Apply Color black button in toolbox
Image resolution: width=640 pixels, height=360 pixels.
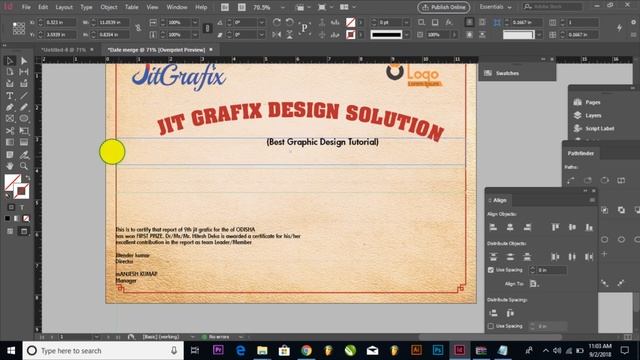tap(7, 219)
